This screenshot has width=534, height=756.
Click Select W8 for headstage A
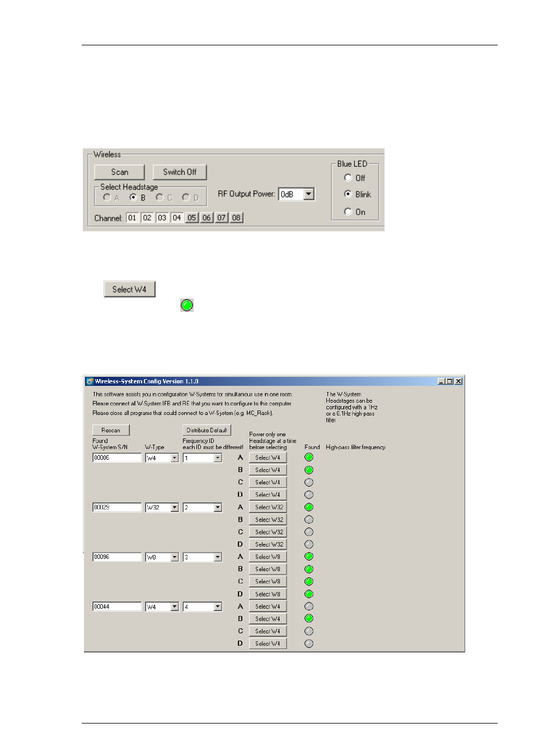[x=268, y=557]
